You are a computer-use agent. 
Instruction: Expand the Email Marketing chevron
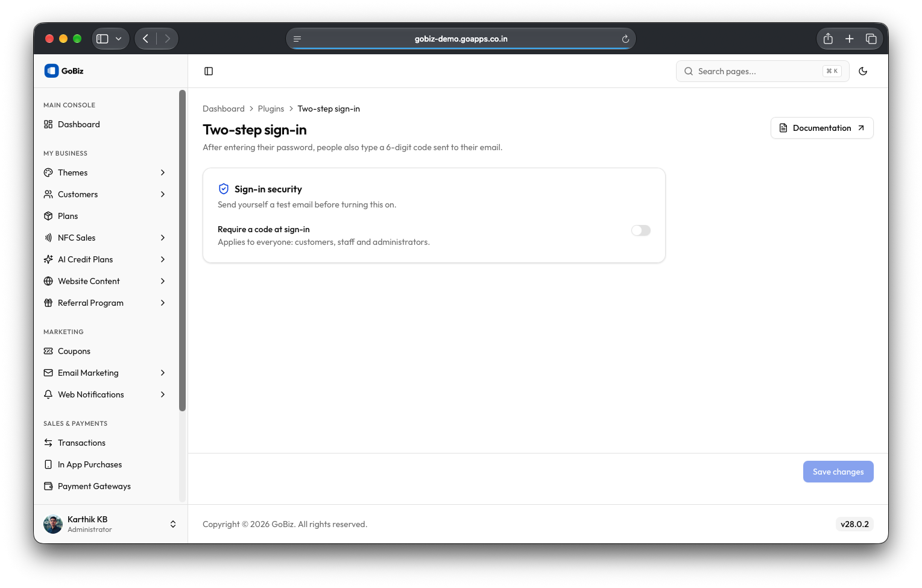[x=163, y=373]
